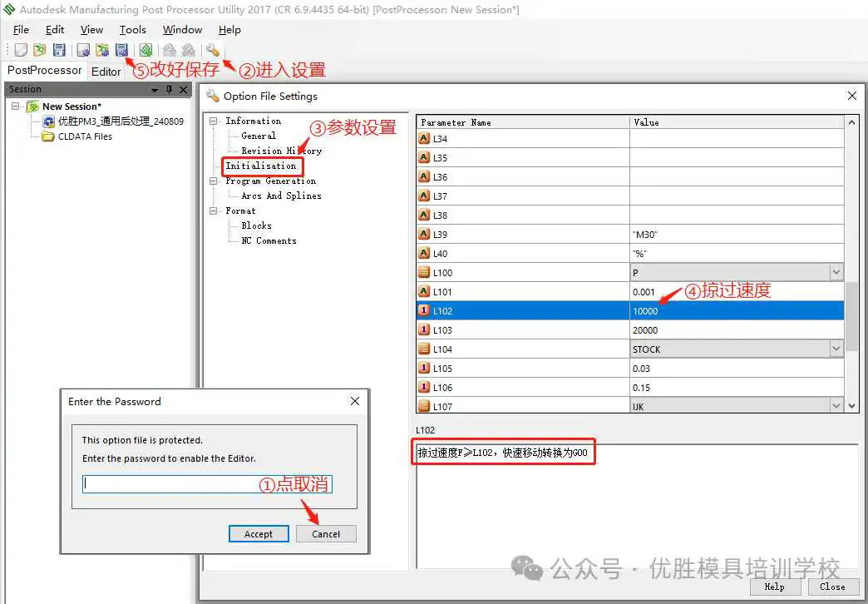
Task: Click the L34 parameter type icon
Action: [424, 139]
